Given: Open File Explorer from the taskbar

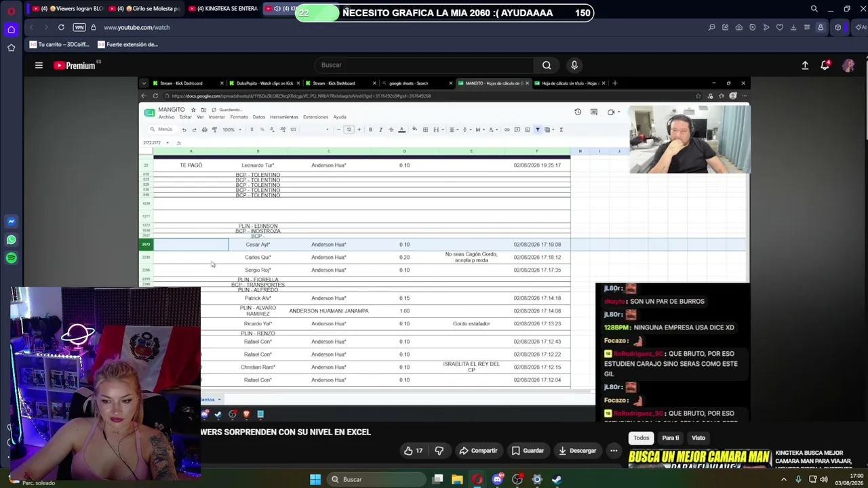Looking at the screenshot, I should coord(457,479).
